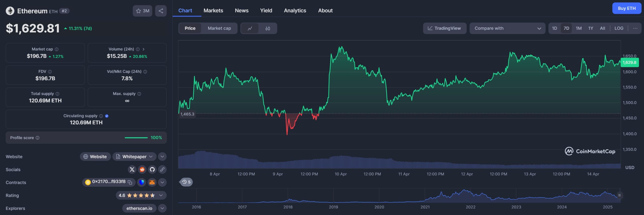Click 120.69M ETH under Total supply
This screenshot has width=644, height=215.
coord(45,101)
